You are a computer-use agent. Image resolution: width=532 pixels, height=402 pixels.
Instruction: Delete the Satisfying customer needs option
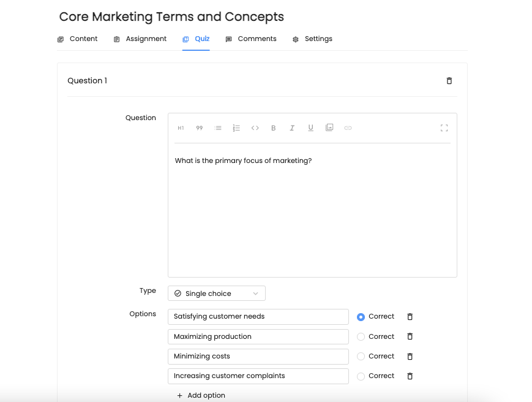click(x=410, y=317)
